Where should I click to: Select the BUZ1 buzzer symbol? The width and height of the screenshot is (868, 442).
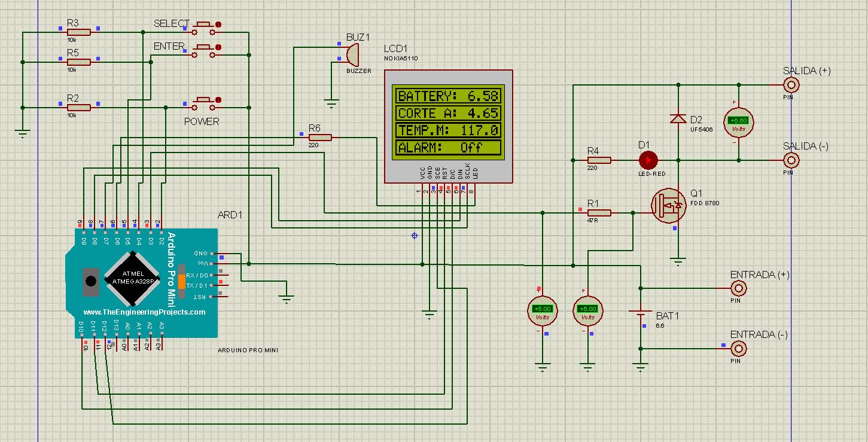352,54
